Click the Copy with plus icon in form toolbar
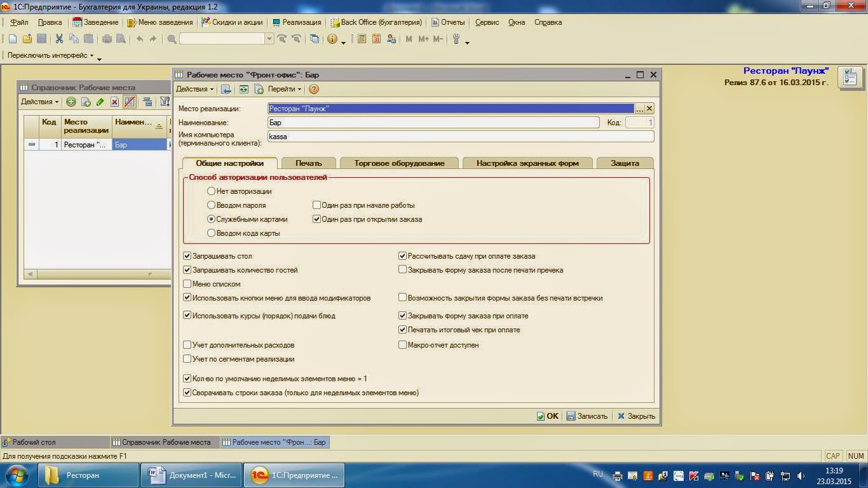Image resolution: width=868 pixels, height=488 pixels. [259, 89]
